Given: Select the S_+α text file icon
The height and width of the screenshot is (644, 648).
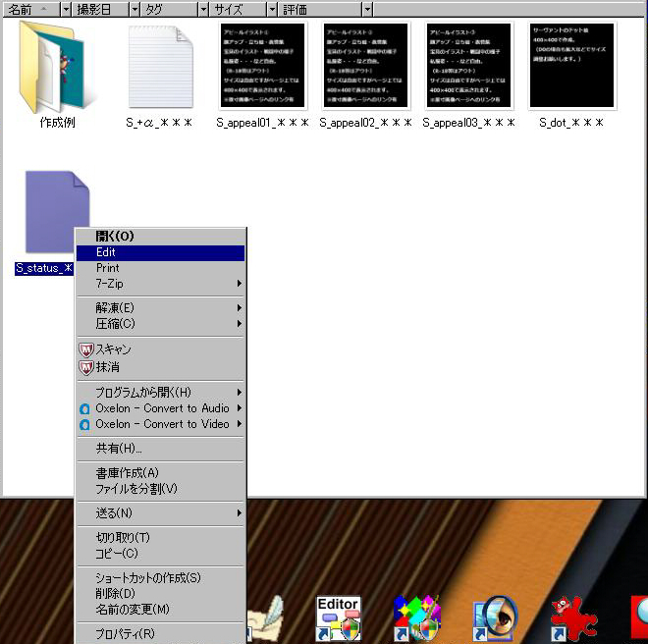Looking at the screenshot, I should point(159,65).
